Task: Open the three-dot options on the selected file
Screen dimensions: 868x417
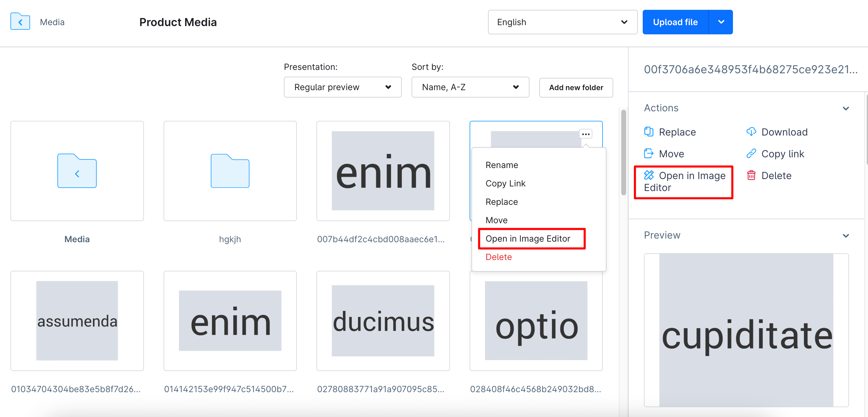Action: click(586, 134)
